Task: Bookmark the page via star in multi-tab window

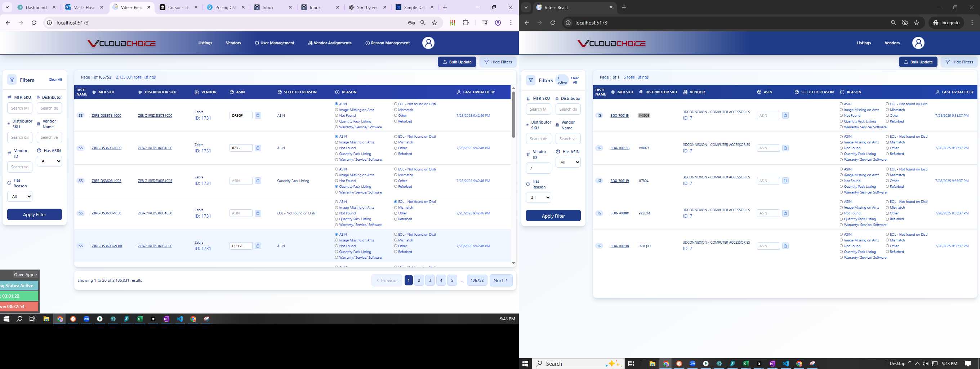Action: 435,23
